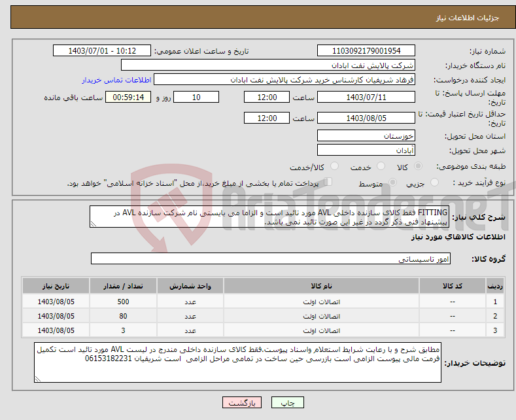516x420 pixels.
Task: Click the عدد unit cell in row 3
Action: pyautogui.click(x=190, y=330)
